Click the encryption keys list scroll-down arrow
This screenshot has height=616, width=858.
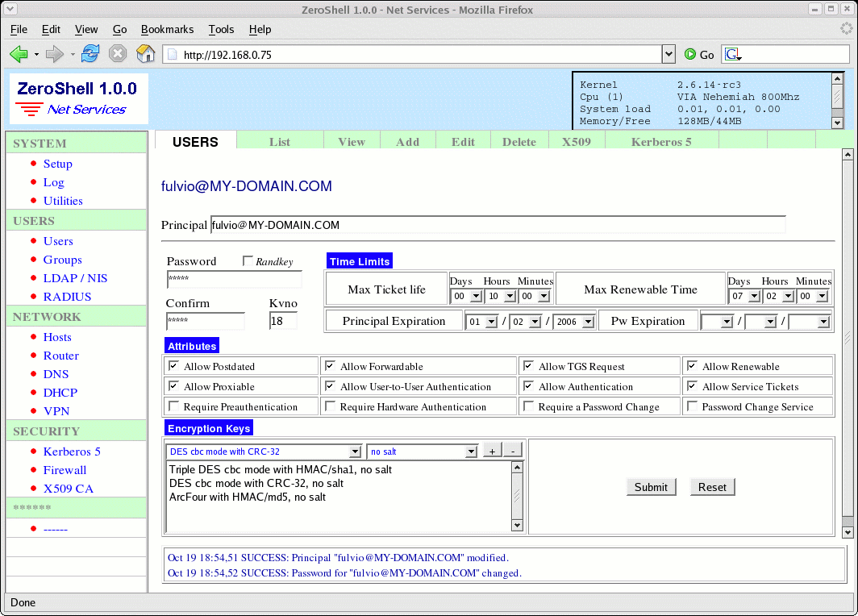517,526
